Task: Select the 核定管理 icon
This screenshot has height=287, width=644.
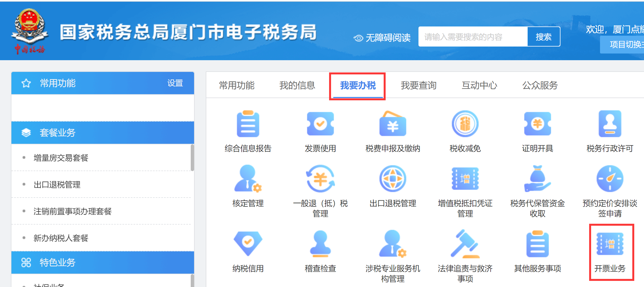Action: click(248, 179)
